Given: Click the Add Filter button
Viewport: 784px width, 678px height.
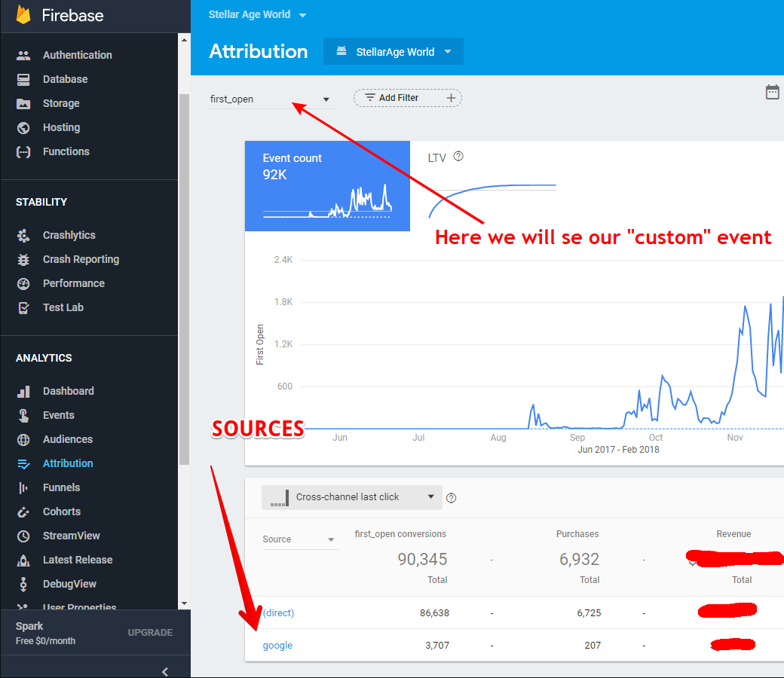Looking at the screenshot, I should pos(408,98).
